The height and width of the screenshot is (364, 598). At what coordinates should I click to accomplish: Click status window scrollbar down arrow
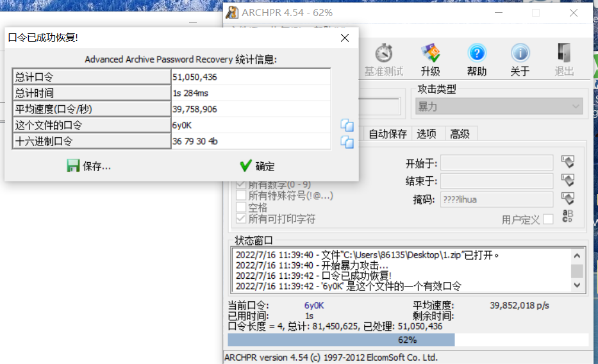pyautogui.click(x=577, y=285)
